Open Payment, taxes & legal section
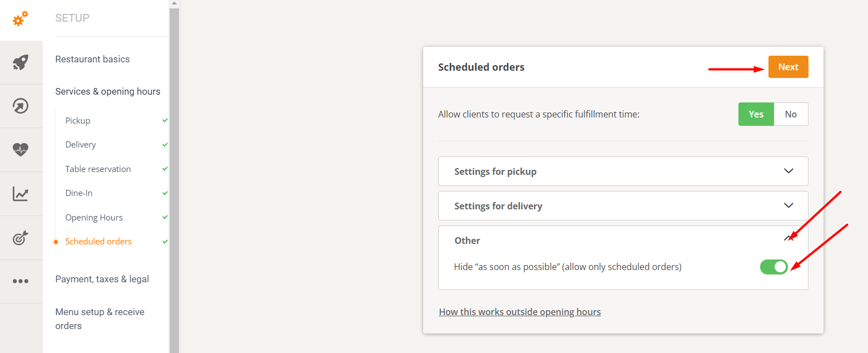The height and width of the screenshot is (353, 868). click(102, 279)
